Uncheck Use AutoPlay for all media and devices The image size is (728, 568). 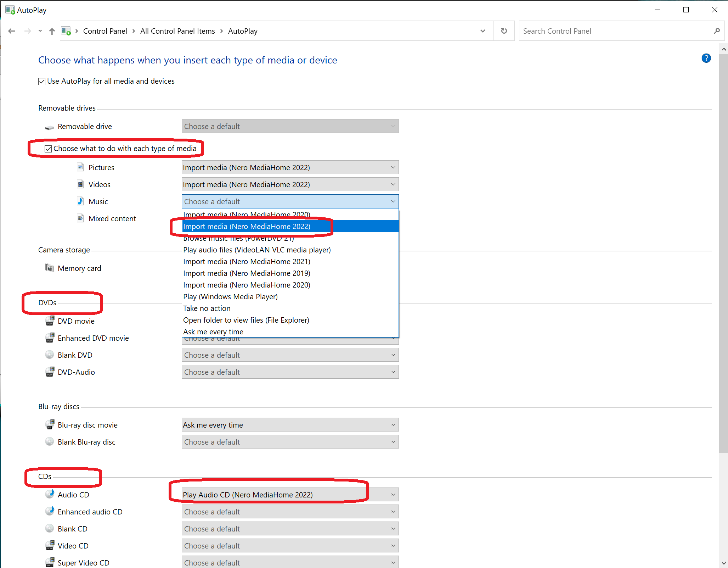(42, 82)
